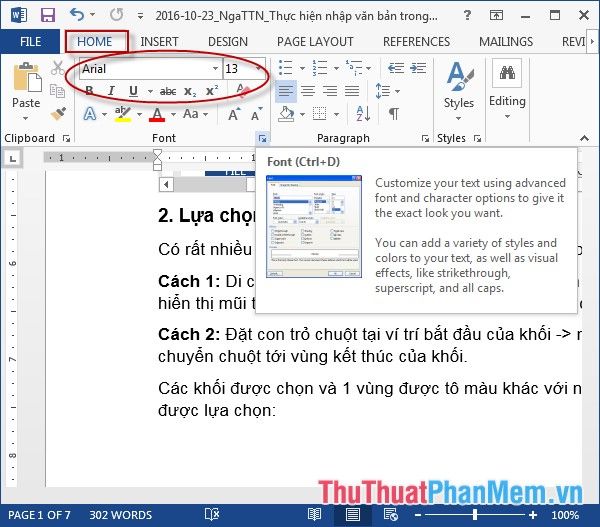
Task: Click the Redo/Repeat icon
Action: click(x=116, y=15)
